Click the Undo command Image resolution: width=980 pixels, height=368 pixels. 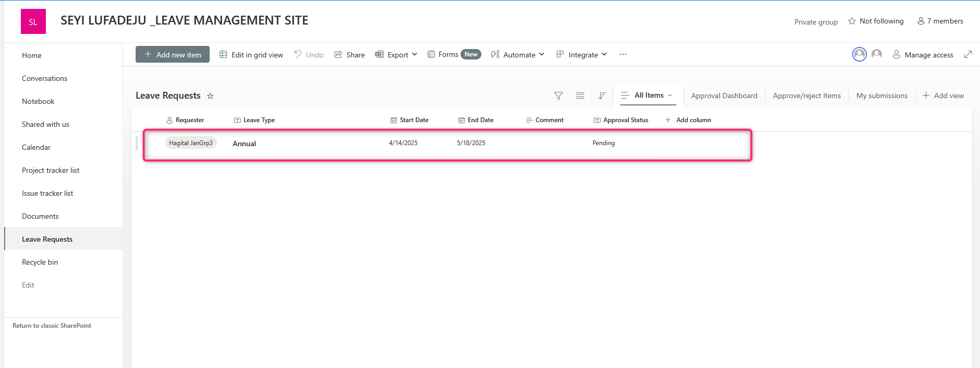[309, 54]
